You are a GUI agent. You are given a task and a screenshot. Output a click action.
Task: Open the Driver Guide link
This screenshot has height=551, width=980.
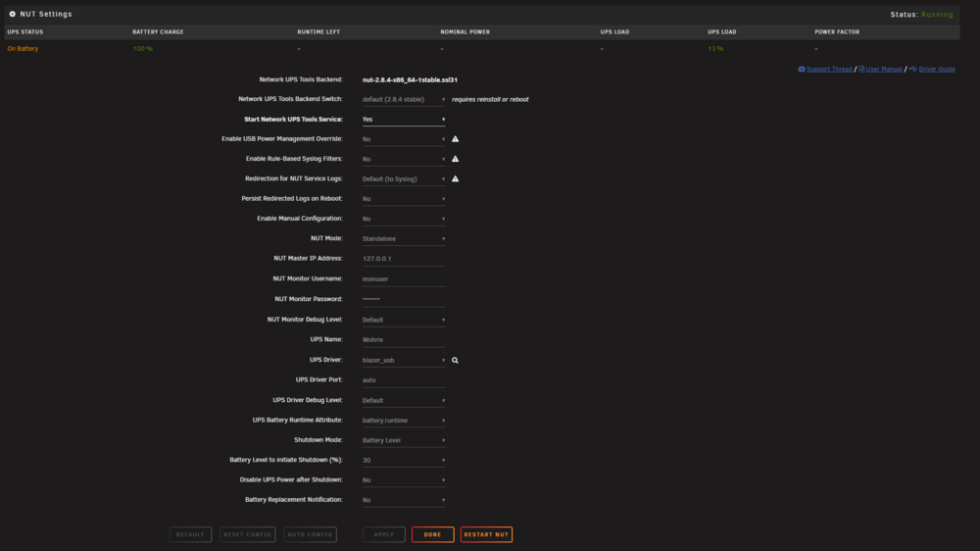[x=937, y=69]
